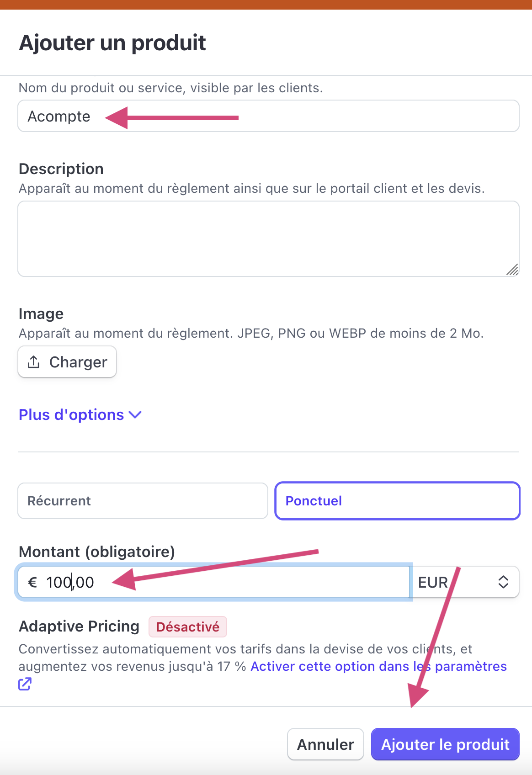Click the Ajouter un produit dialog title
This screenshot has width=532, height=775.
(x=112, y=43)
